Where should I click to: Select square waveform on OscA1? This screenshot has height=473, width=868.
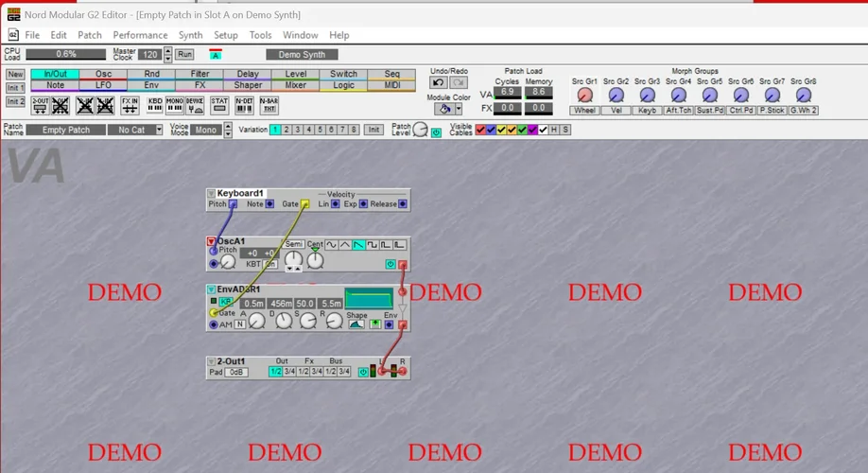click(372, 245)
